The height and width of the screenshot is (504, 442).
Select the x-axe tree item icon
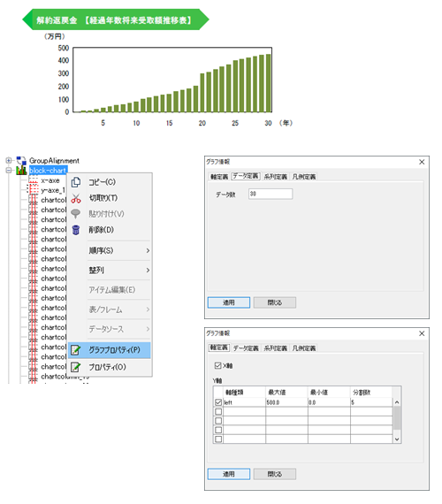coord(34,180)
